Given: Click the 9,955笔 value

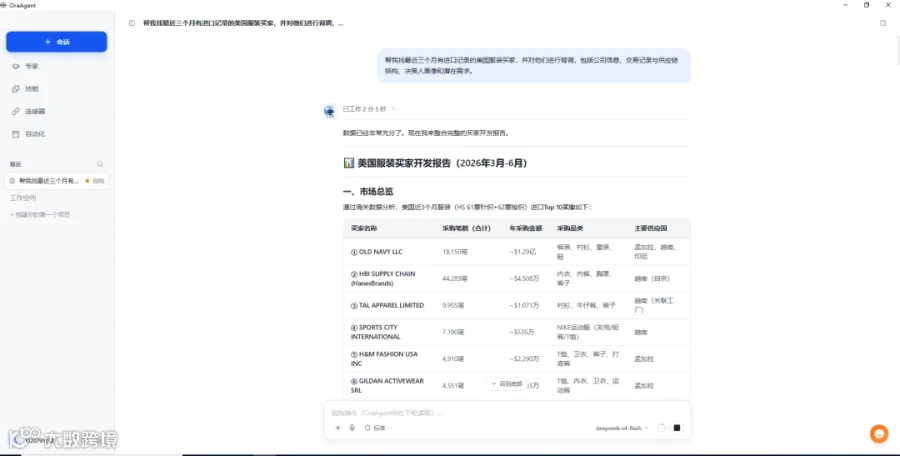Looking at the screenshot, I should pyautogui.click(x=453, y=306).
